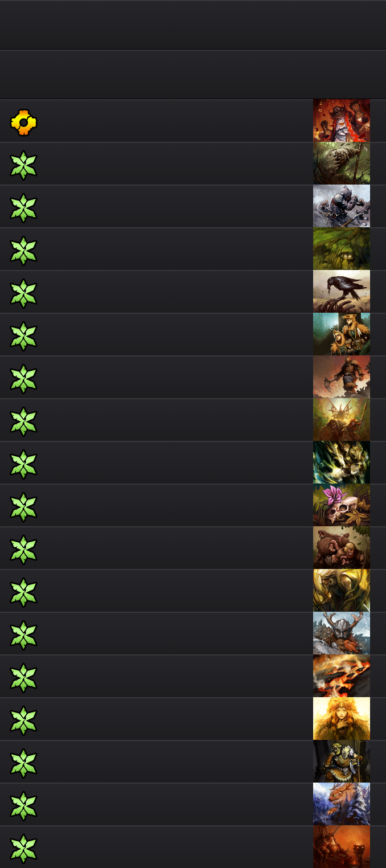Select the golden horned warriors thumbnail
This screenshot has width=386, height=868.
342,420
